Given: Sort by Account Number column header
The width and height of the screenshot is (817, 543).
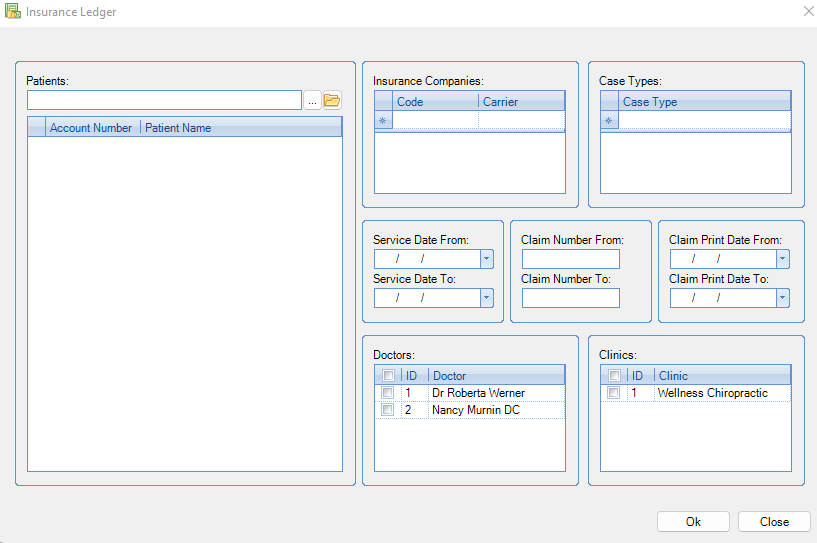Looking at the screenshot, I should 91,128.
